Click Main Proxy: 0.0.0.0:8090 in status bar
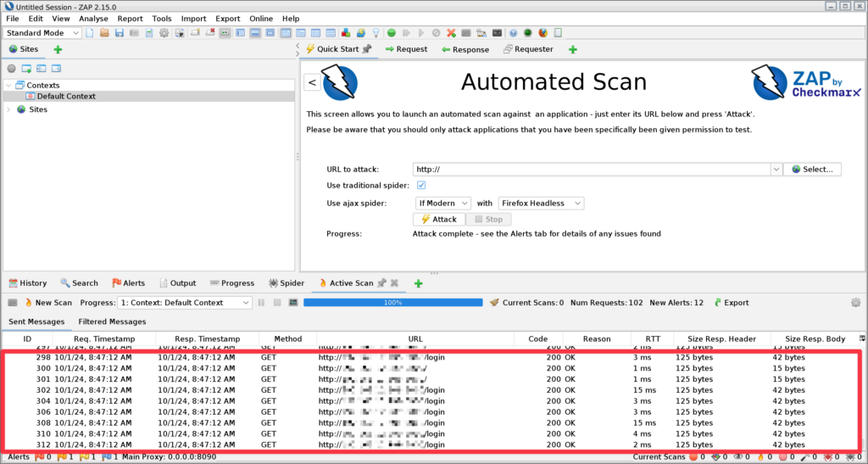The width and height of the screenshot is (868, 464). [169, 457]
